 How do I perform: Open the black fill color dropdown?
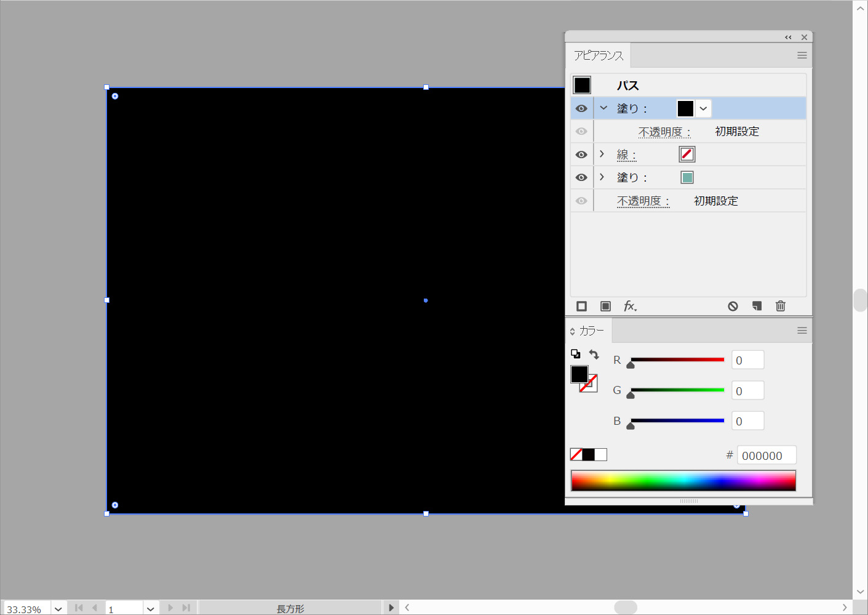click(703, 108)
